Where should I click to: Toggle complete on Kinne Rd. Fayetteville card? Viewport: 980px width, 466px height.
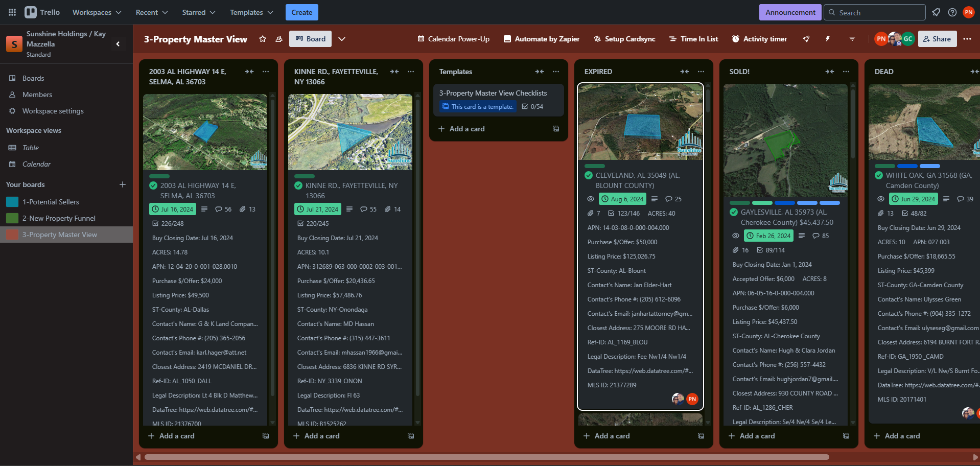pyautogui.click(x=298, y=185)
